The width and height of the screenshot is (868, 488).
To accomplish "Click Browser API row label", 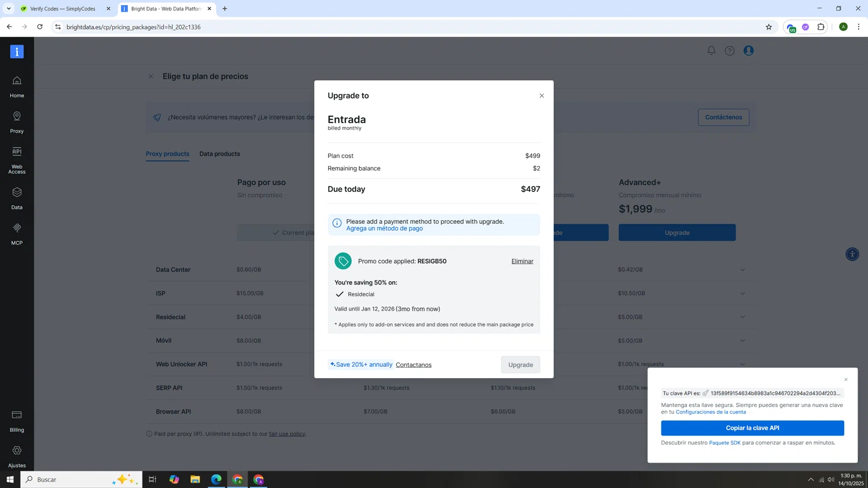I will pyautogui.click(x=173, y=412).
